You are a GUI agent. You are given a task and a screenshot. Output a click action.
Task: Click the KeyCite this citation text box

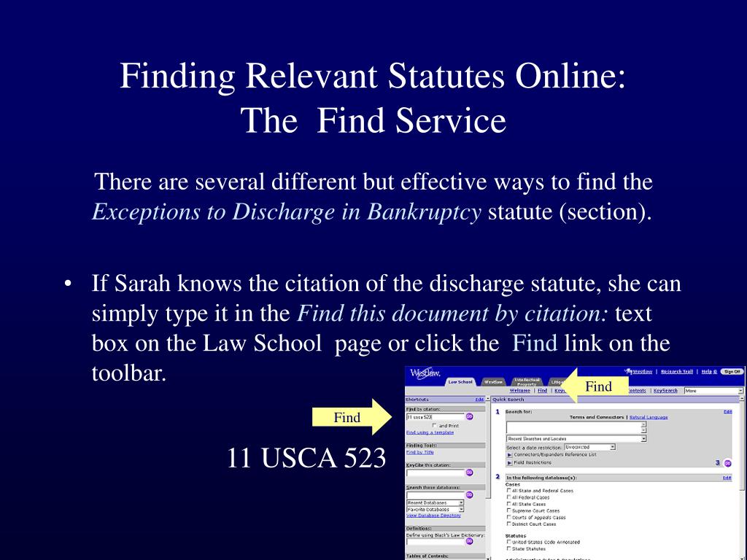point(435,472)
